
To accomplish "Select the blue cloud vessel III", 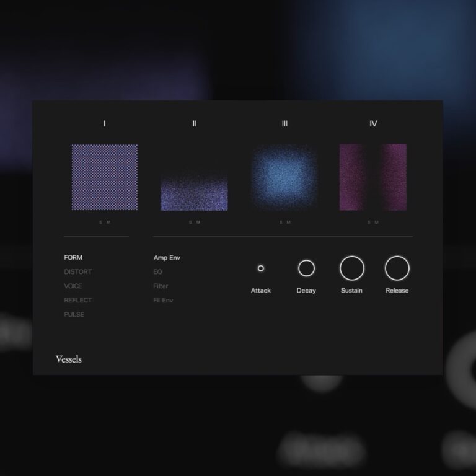I will pos(284,177).
